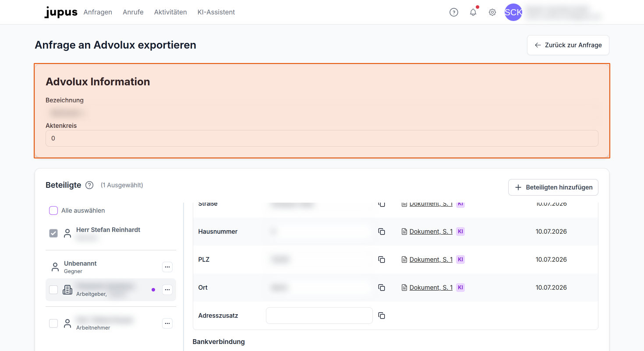Select the Unbenannt Gegner entry
Image resolution: width=644 pixels, height=351 pixels.
pos(111,267)
